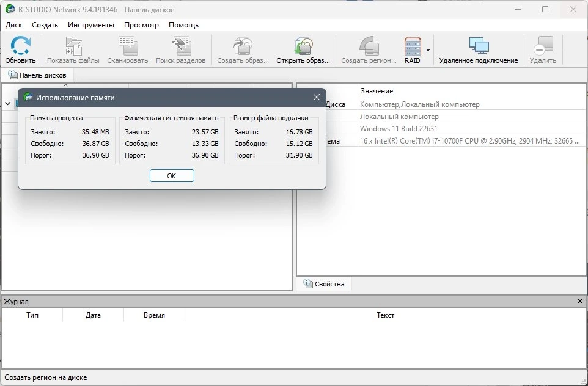Click the Размер файла подкачки label
This screenshot has height=386, width=588.
click(x=271, y=118)
